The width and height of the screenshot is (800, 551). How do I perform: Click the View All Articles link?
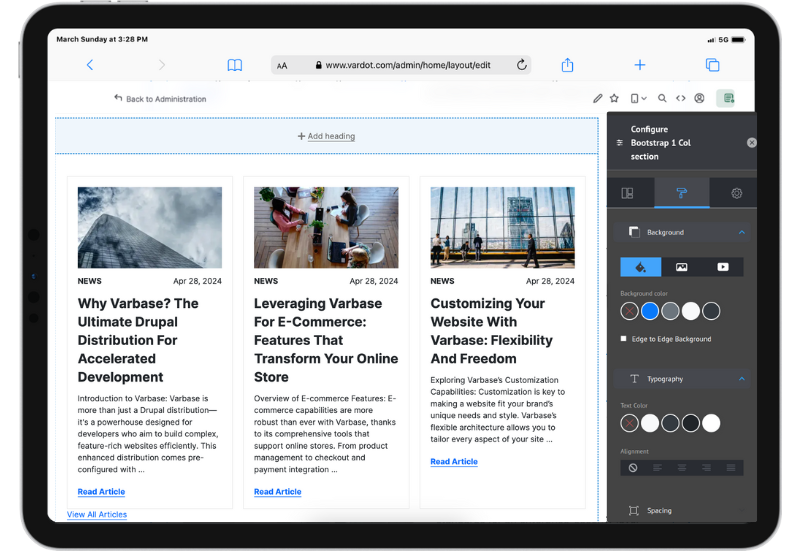[97, 514]
